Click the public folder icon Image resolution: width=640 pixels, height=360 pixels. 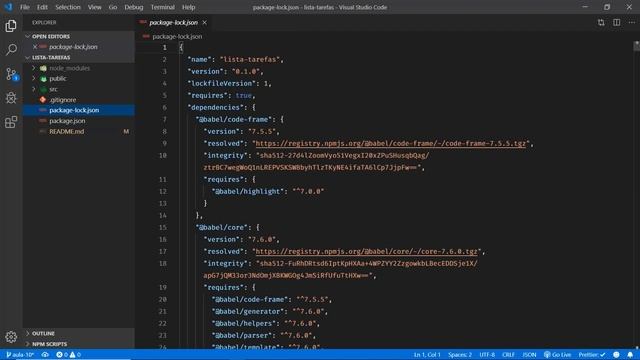click(x=43, y=79)
